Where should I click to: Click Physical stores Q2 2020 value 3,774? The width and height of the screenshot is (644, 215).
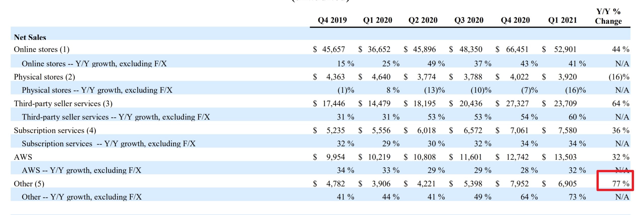coord(426,77)
